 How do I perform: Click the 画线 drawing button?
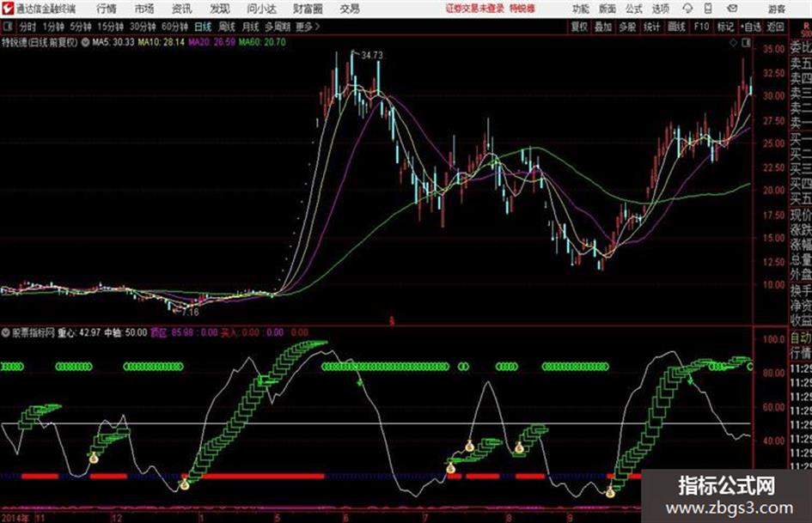point(676,27)
